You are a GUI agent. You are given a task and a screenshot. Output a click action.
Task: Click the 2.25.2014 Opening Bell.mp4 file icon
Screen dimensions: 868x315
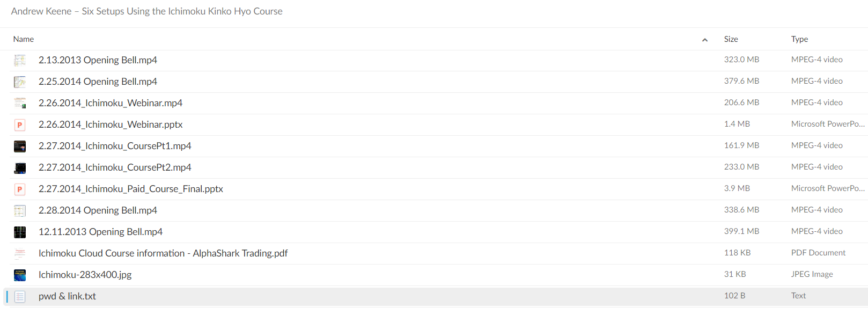(x=20, y=82)
